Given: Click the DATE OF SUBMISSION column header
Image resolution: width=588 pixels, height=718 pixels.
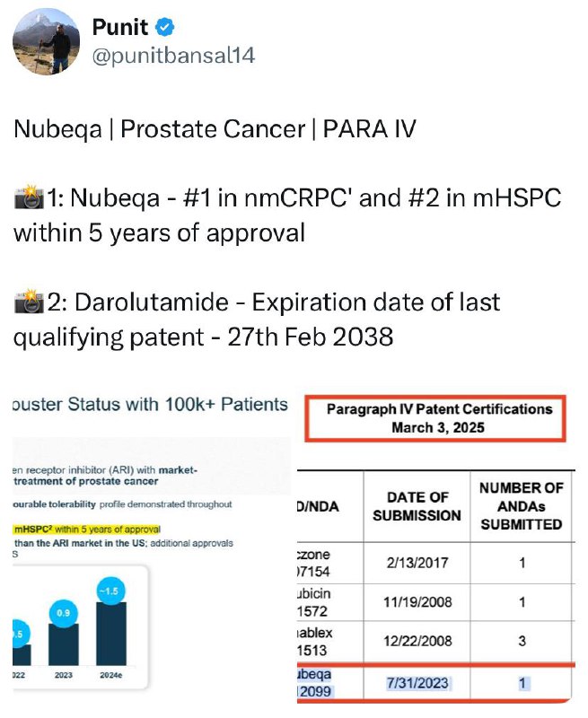Looking at the screenshot, I should [417, 506].
